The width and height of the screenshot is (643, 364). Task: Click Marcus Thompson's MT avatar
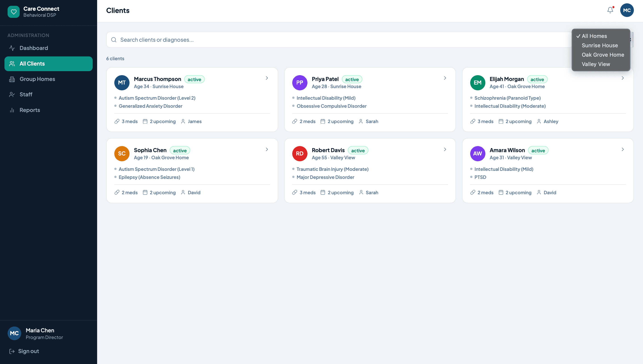tap(122, 83)
